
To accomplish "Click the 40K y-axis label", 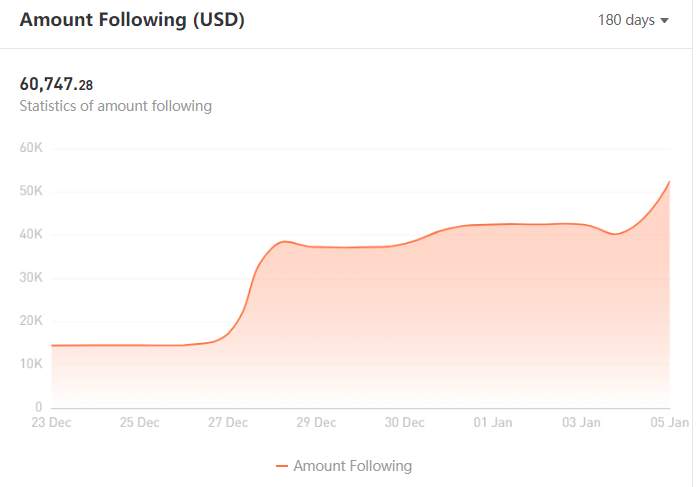I will tap(31, 234).
